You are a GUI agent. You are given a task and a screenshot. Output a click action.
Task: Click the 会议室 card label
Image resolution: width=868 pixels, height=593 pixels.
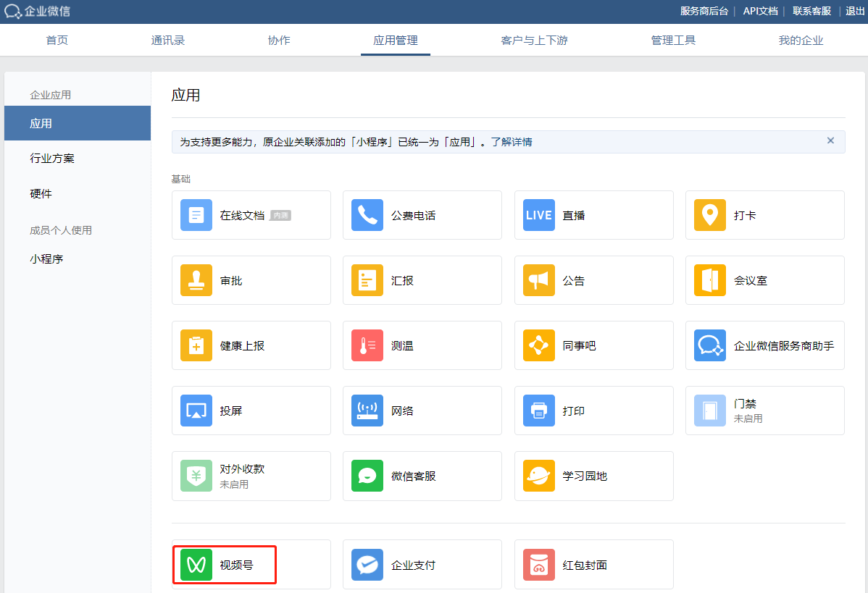coord(751,280)
